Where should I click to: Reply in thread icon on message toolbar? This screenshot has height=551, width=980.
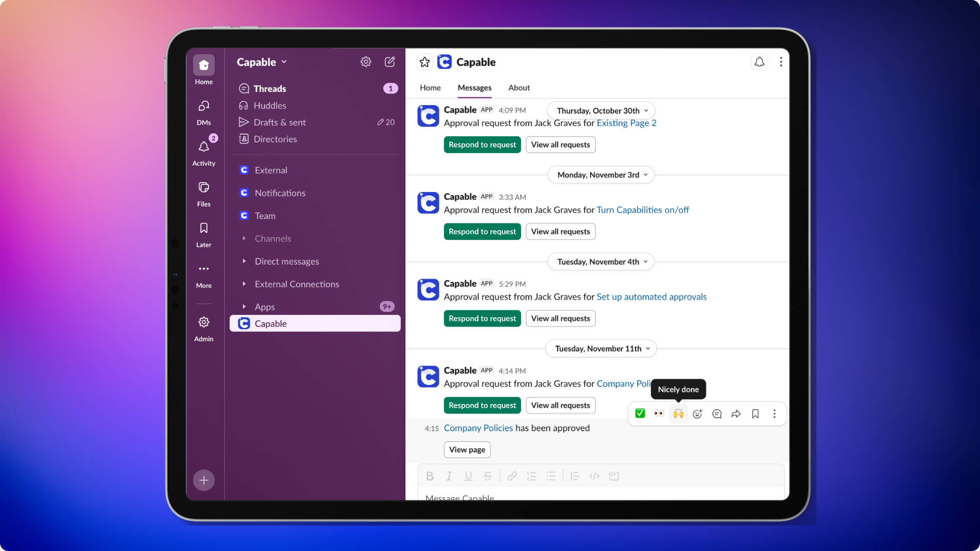coord(717,414)
